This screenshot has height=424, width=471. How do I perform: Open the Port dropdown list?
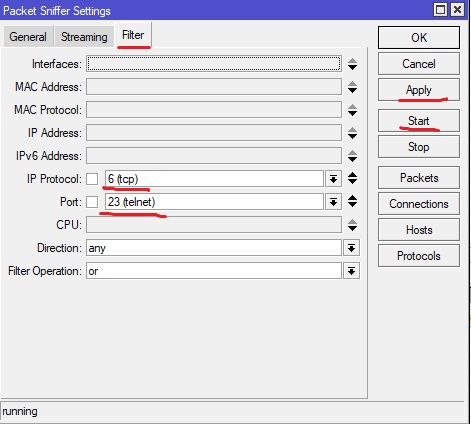(333, 202)
